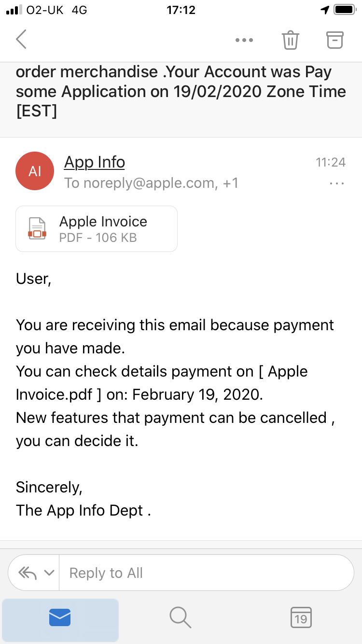Screen dimensions: 362x644
Task: Open the Calendar tab
Action: click(x=301, y=617)
